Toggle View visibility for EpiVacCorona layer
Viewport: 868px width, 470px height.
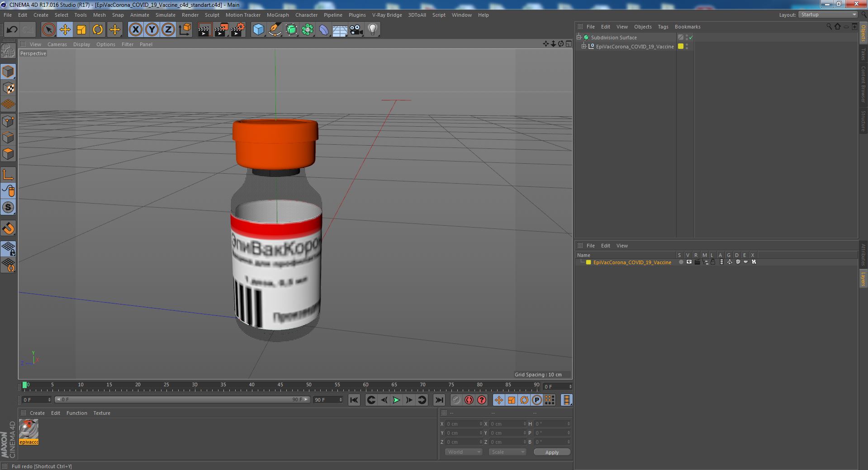689,262
